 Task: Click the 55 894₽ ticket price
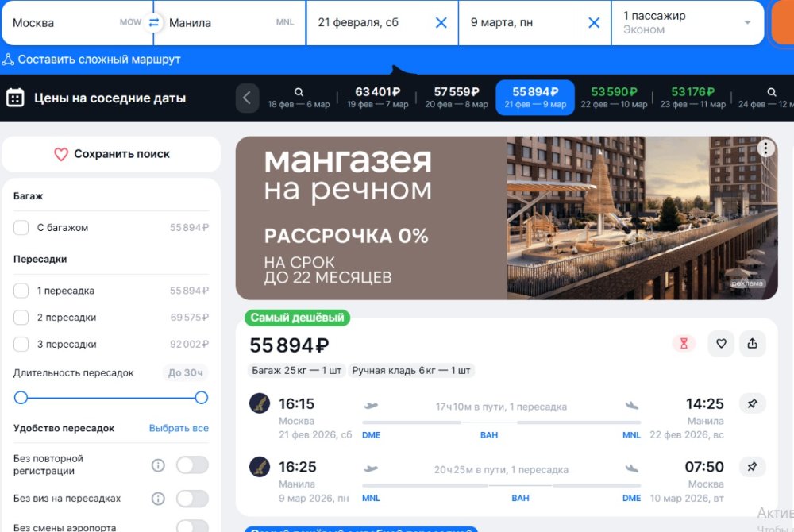click(x=289, y=345)
